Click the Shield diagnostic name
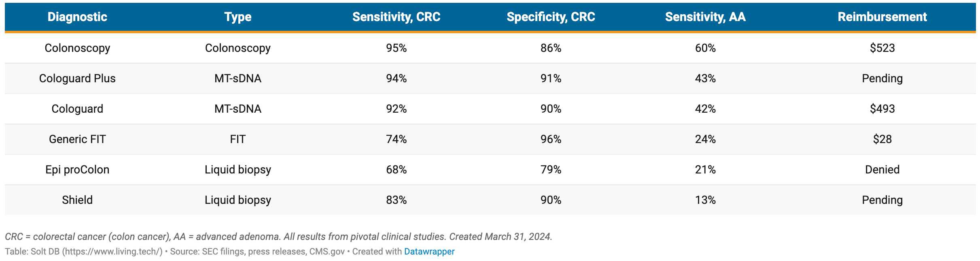The image size is (980, 261). 77,200
